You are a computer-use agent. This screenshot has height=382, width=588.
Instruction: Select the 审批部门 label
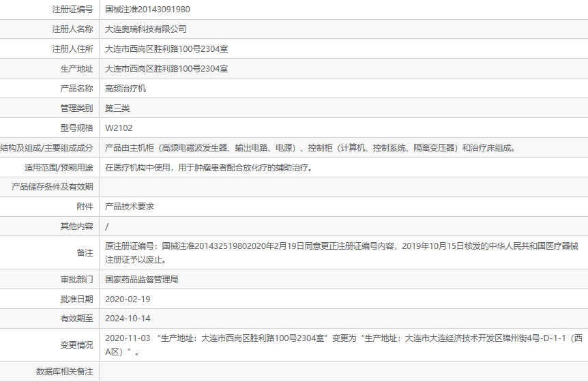click(76, 279)
